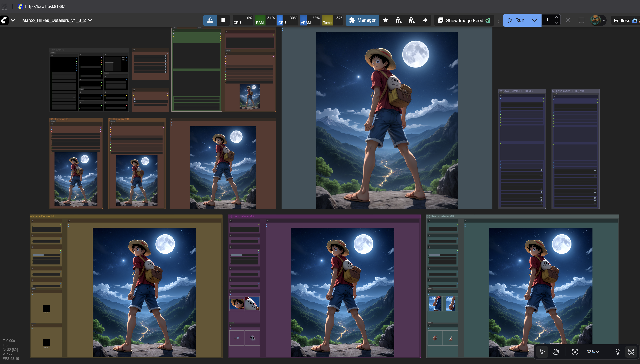Click the share arrow icon
Screen dimensions: 640x364
[425, 20]
